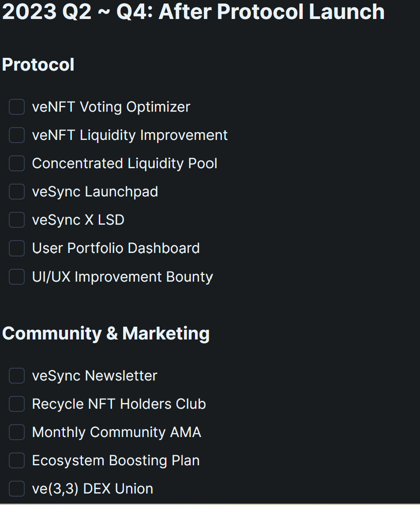The image size is (420, 505).
Task: Check the Ecosystem Boosting Plan box
Action: coord(17,460)
